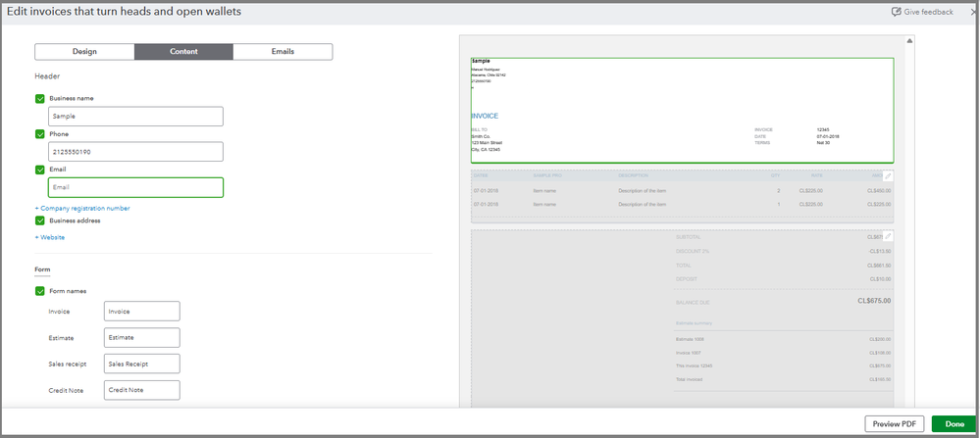The height and width of the screenshot is (438, 980).
Task: Click the preview scroll up arrow
Action: point(909,40)
